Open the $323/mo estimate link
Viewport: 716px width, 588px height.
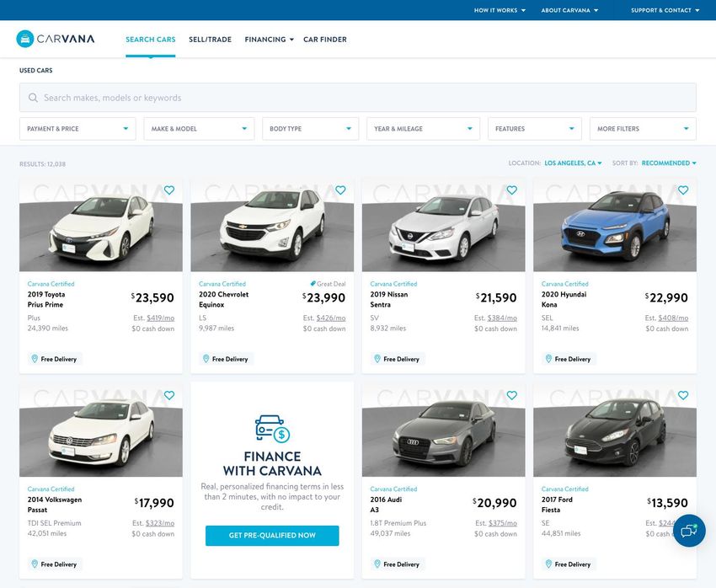click(x=160, y=523)
